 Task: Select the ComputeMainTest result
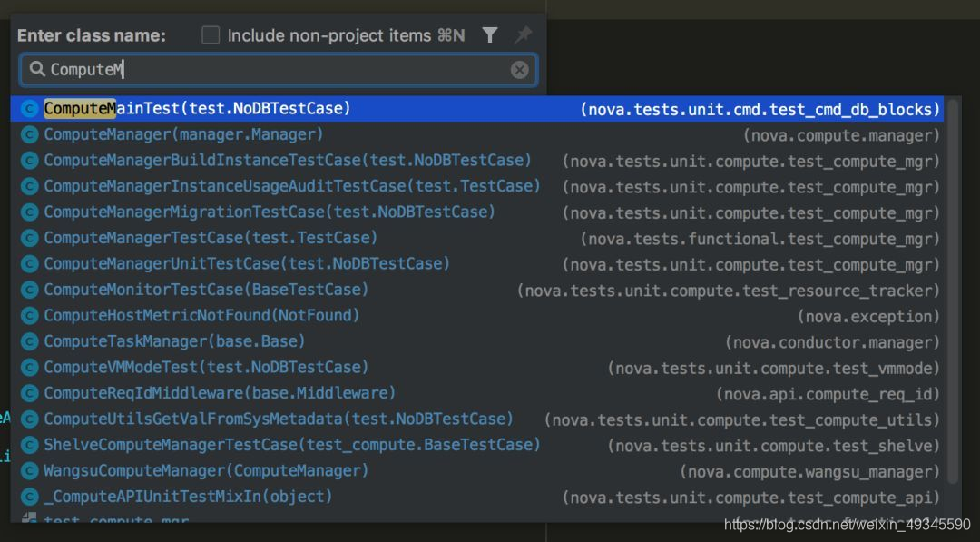[197, 109]
